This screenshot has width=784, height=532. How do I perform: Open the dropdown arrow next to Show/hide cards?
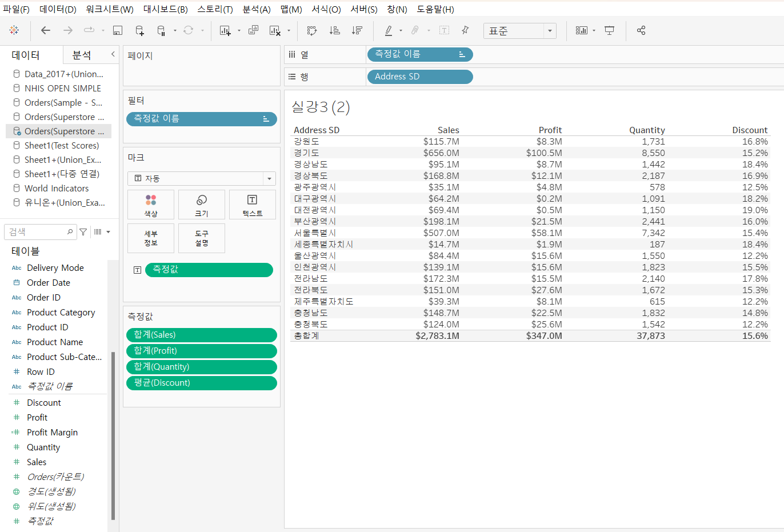pos(594,31)
